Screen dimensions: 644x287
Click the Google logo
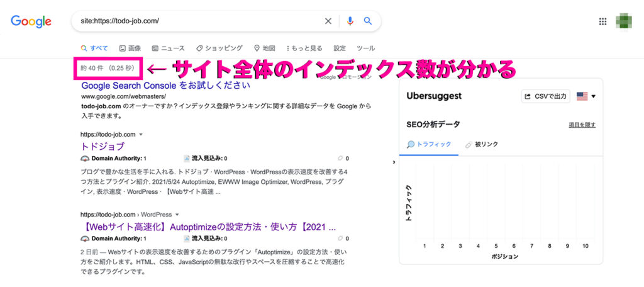pos(31,21)
